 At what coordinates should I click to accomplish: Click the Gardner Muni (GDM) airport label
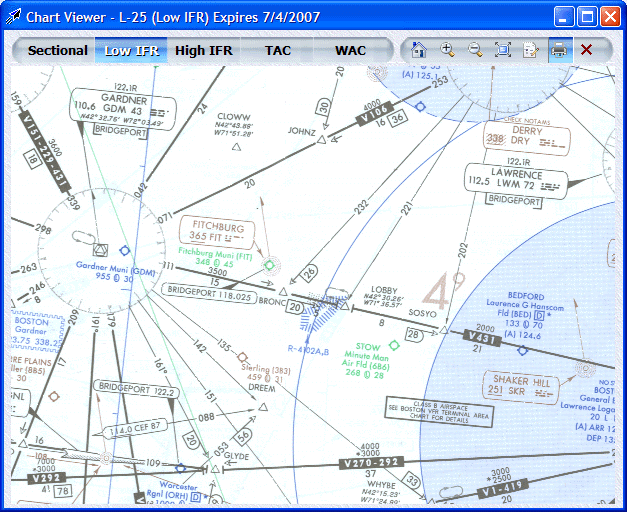[x=117, y=273]
